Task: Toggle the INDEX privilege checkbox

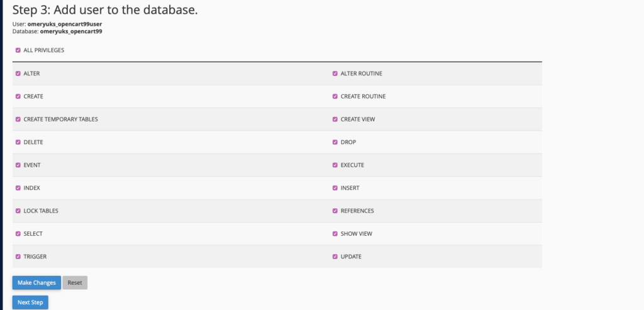Action: click(x=18, y=188)
